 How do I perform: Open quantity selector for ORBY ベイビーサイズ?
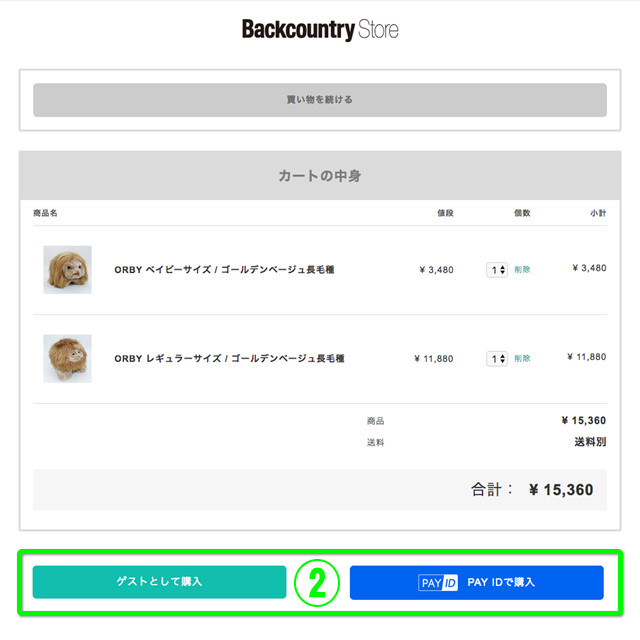(497, 270)
